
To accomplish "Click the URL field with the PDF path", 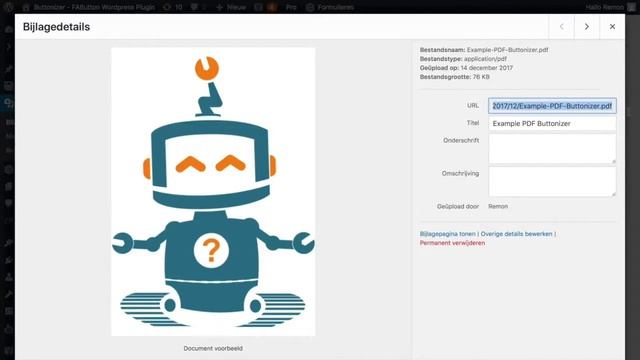I will (x=552, y=106).
